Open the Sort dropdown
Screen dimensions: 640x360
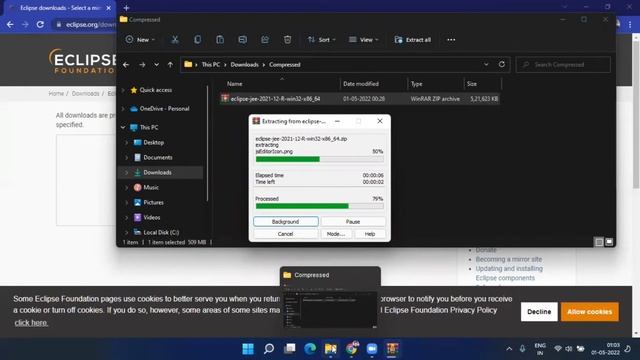(322, 40)
